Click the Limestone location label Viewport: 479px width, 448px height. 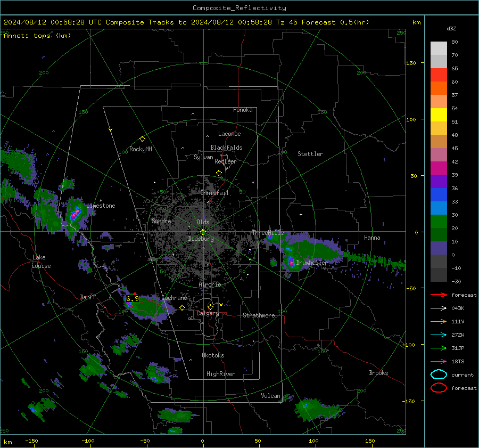(x=101, y=206)
